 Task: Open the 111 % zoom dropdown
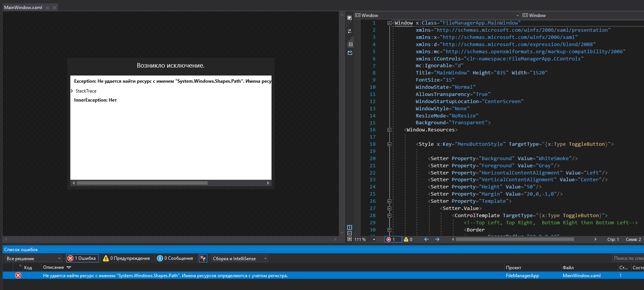pos(374,239)
